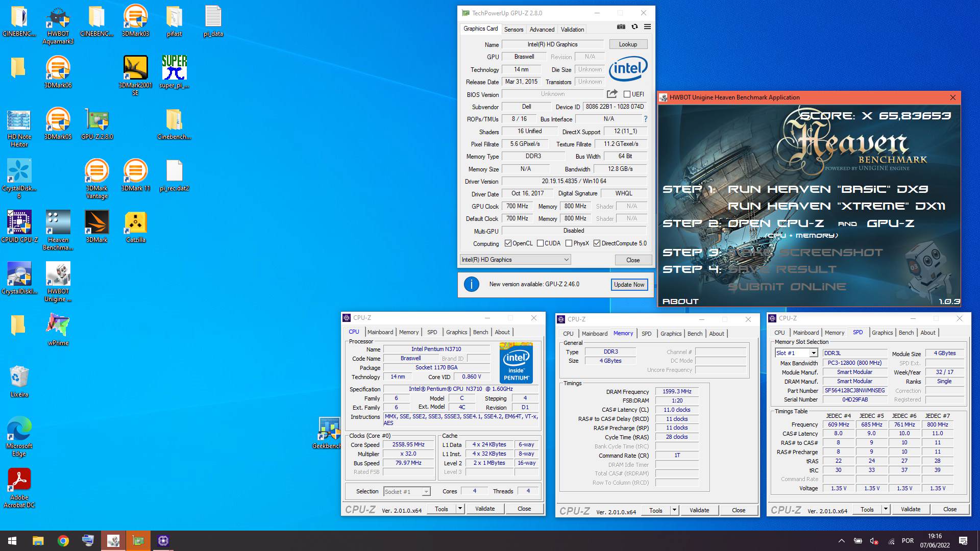
Task: Open the HWBOT Aquamark3 desktop shortcut
Action: tap(58, 24)
